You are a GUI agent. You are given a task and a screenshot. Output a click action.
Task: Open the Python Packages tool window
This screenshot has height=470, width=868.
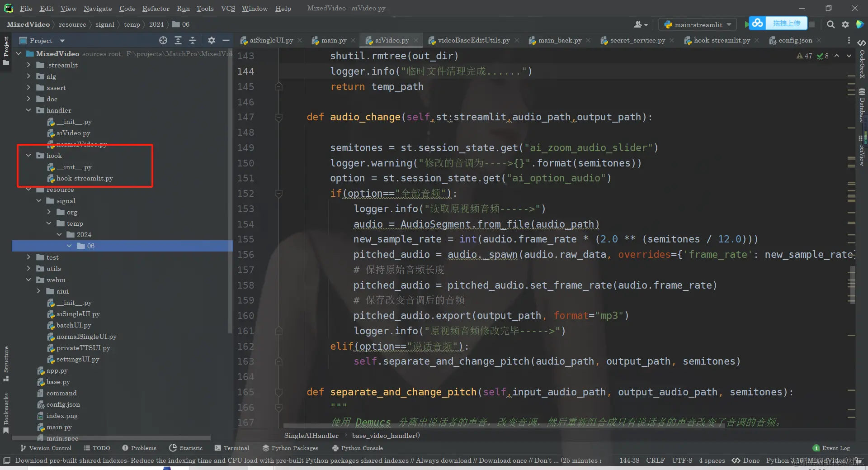click(290, 448)
